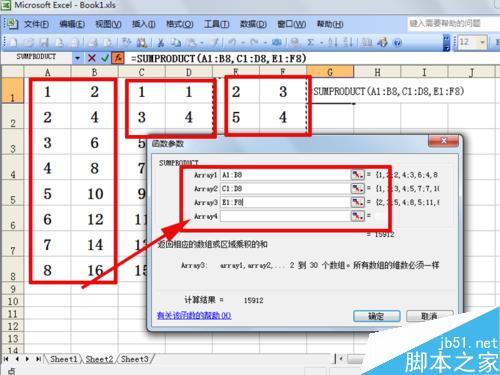Click the Redo arrow icon

click(x=254, y=43)
